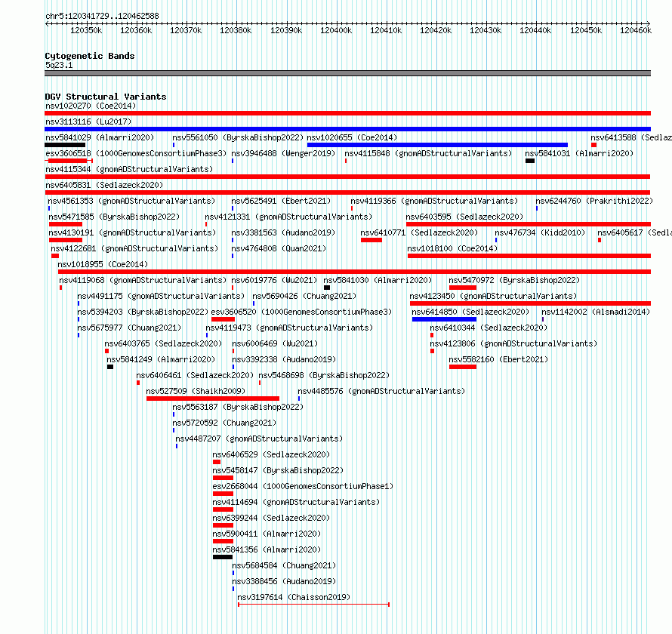Open nsv6414850 (Sedlazeck2020) variant
This screenshot has height=634, width=672.
[x=470, y=312]
